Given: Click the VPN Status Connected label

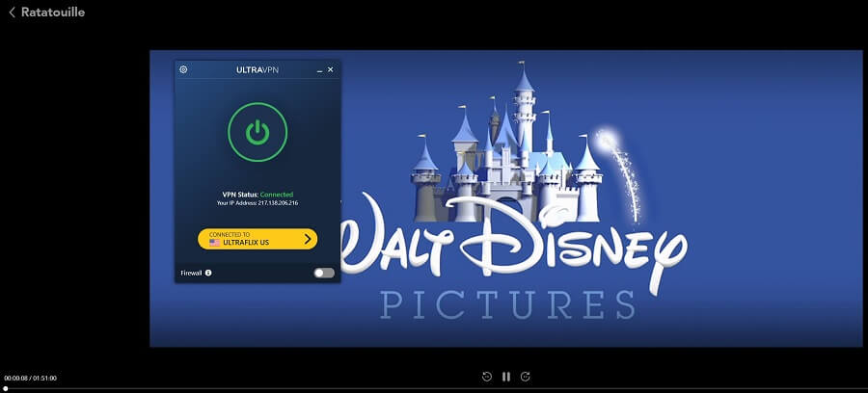Looking at the screenshot, I should 258,195.
